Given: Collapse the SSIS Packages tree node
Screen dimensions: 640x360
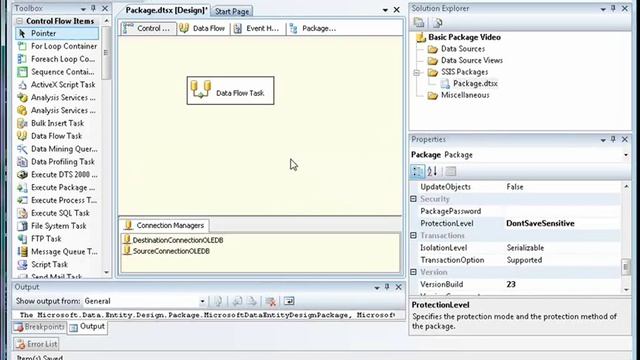Looking at the screenshot, I should coord(416,73).
